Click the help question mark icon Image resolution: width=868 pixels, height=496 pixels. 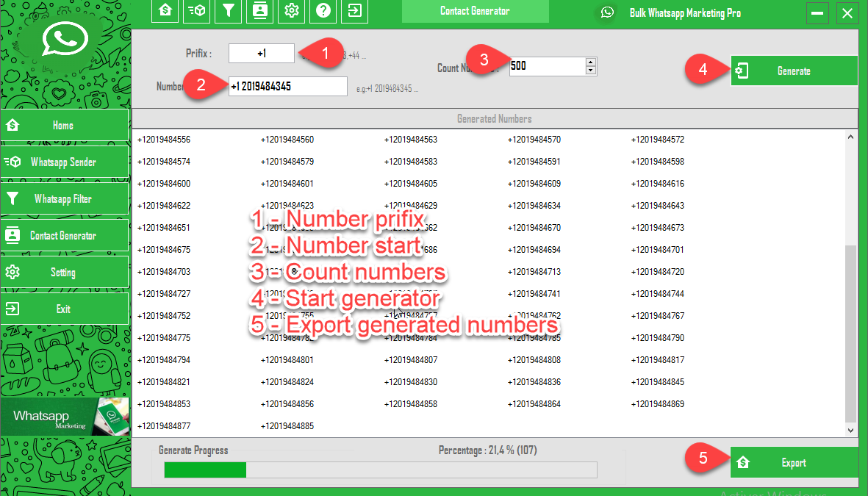click(323, 10)
